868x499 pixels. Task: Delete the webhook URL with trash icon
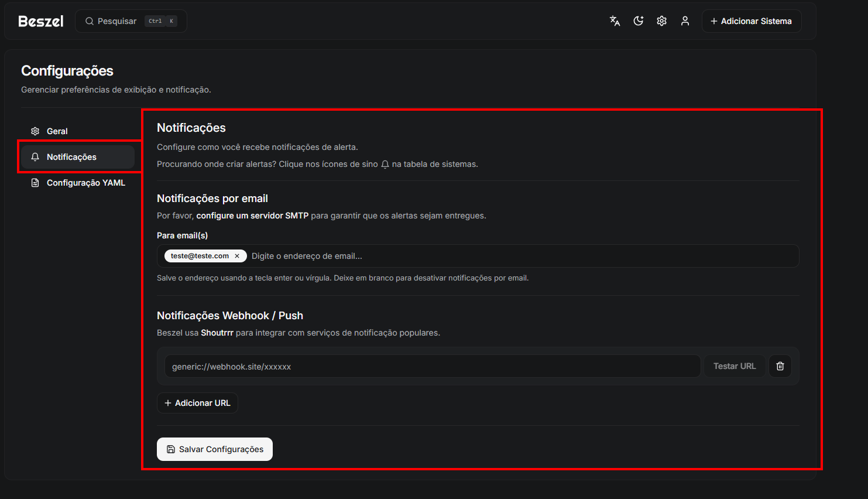point(780,366)
